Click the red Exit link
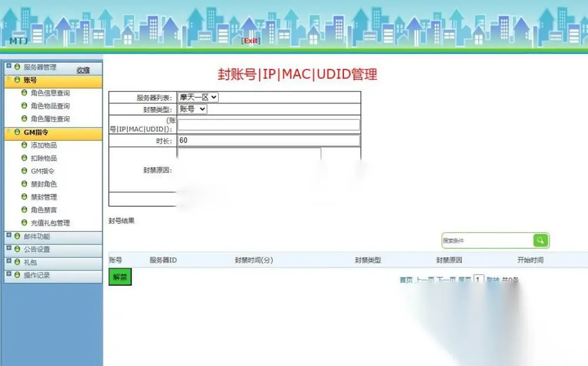 click(250, 41)
